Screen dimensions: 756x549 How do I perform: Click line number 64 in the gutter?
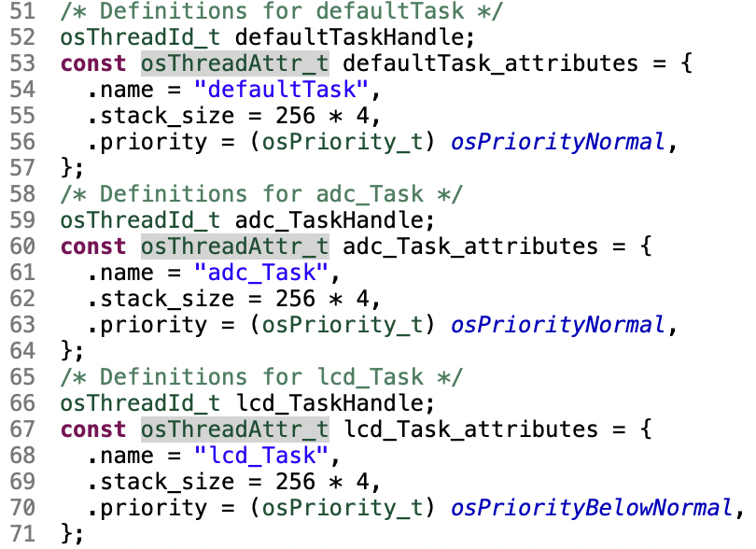tap(22, 352)
